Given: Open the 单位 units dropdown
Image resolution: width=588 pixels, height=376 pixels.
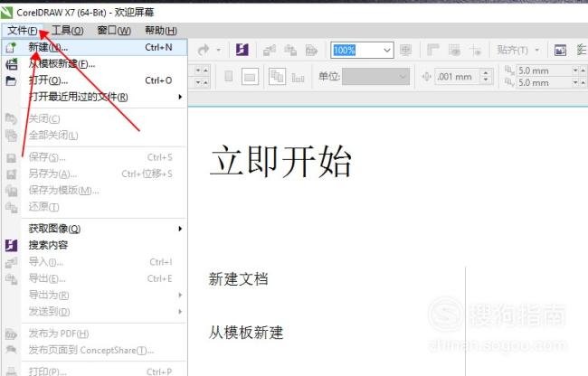Looking at the screenshot, I should [x=375, y=77].
